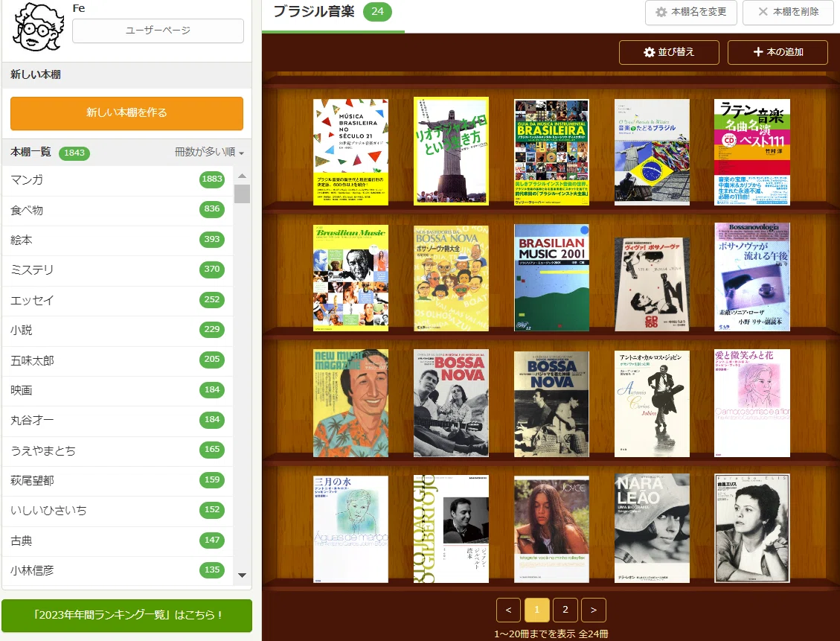
Task: Open the 冊数が多い順 sort dropdown
Action: (209, 152)
